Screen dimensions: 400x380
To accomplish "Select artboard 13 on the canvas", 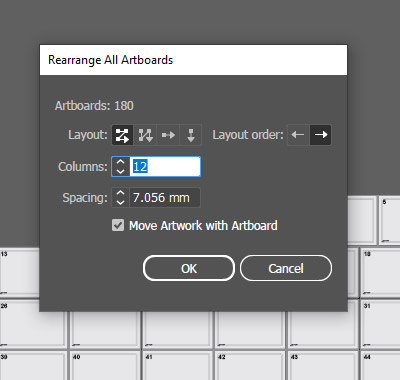I will tap(19, 273).
